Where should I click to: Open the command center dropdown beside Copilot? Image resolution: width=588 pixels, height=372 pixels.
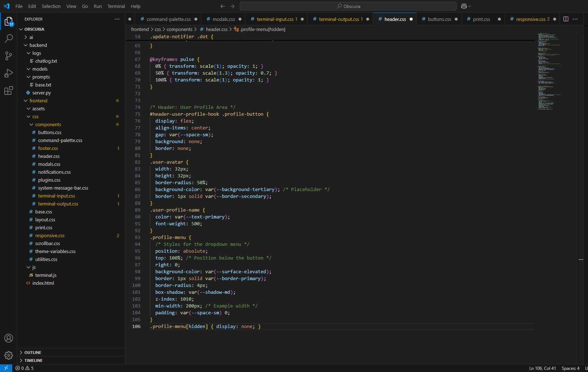click(x=470, y=6)
